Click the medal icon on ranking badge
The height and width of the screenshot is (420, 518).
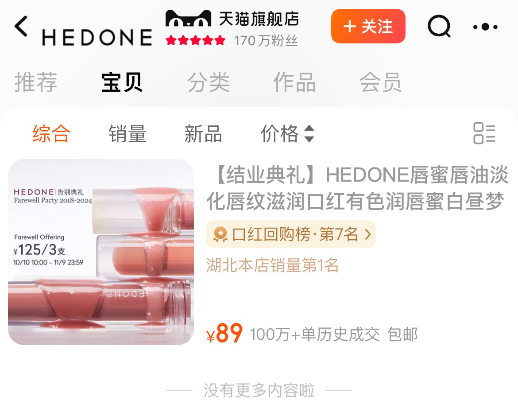coord(220,234)
